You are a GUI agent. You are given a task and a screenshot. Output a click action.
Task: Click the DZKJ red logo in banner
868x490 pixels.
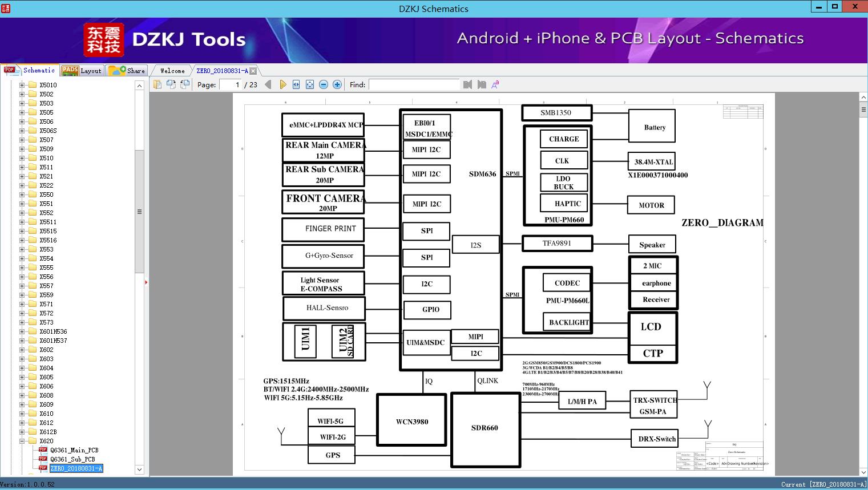[103, 39]
